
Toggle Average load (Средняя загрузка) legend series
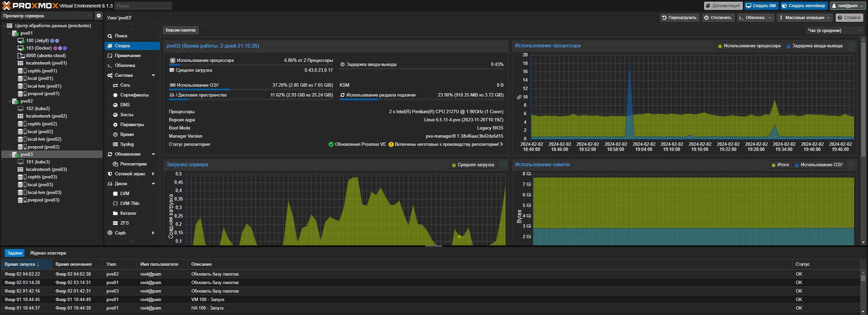[473, 165]
